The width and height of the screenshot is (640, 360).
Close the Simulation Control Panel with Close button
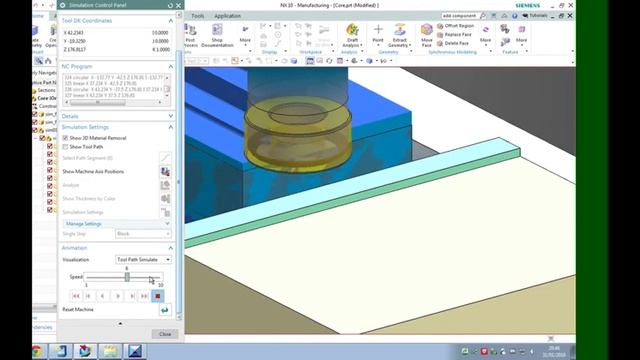pos(165,334)
